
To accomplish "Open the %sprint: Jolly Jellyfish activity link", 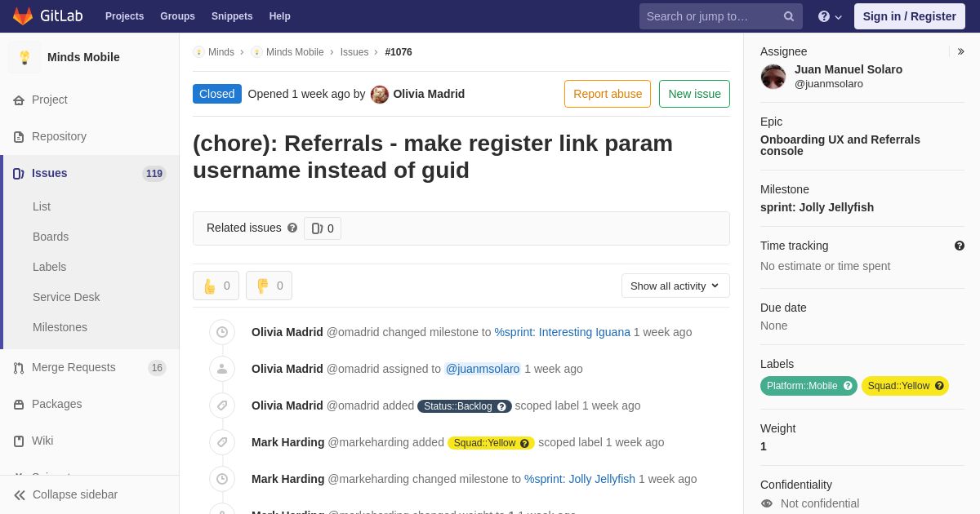I will 580,479.
